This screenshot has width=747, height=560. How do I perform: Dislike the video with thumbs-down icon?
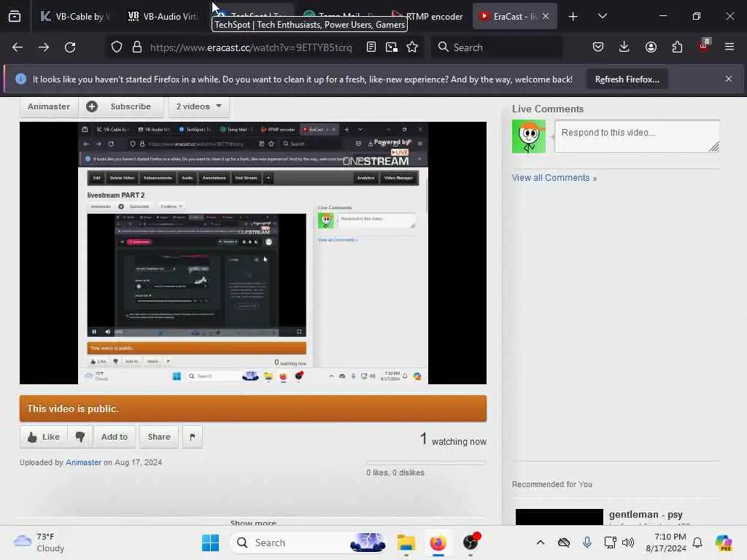(x=80, y=437)
